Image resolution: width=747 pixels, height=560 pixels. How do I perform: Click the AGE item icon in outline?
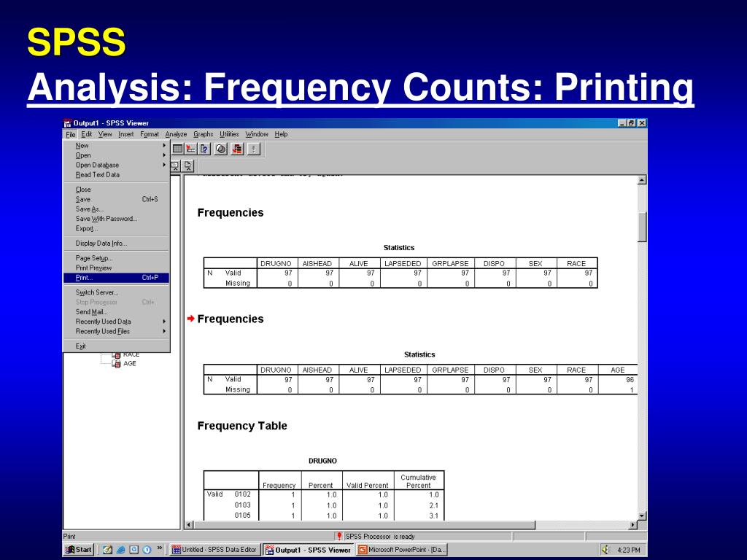tap(116, 364)
